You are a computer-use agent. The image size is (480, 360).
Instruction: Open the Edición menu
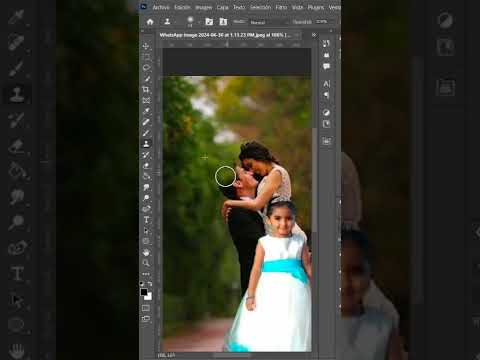[x=182, y=7]
